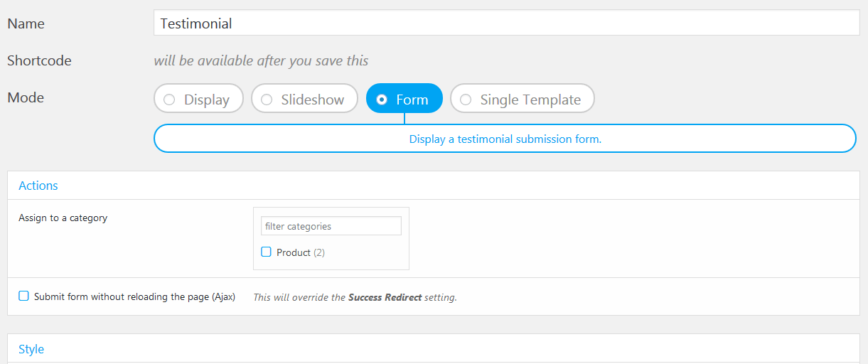Image resolution: width=868 pixels, height=364 pixels.
Task: Click the Name text field containing Testimonial
Action: (x=506, y=23)
